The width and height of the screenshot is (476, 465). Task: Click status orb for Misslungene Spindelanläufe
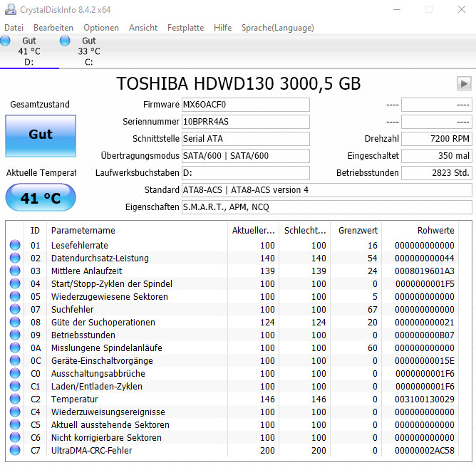coord(15,348)
